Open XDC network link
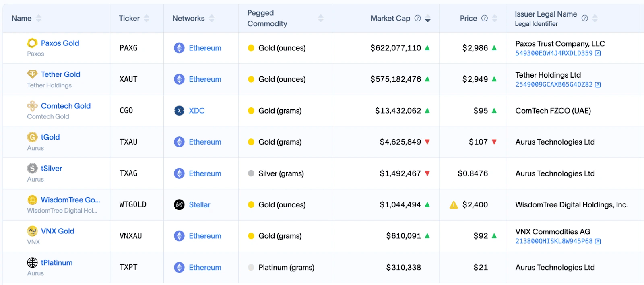The height and width of the screenshot is (285, 644). [x=197, y=111]
